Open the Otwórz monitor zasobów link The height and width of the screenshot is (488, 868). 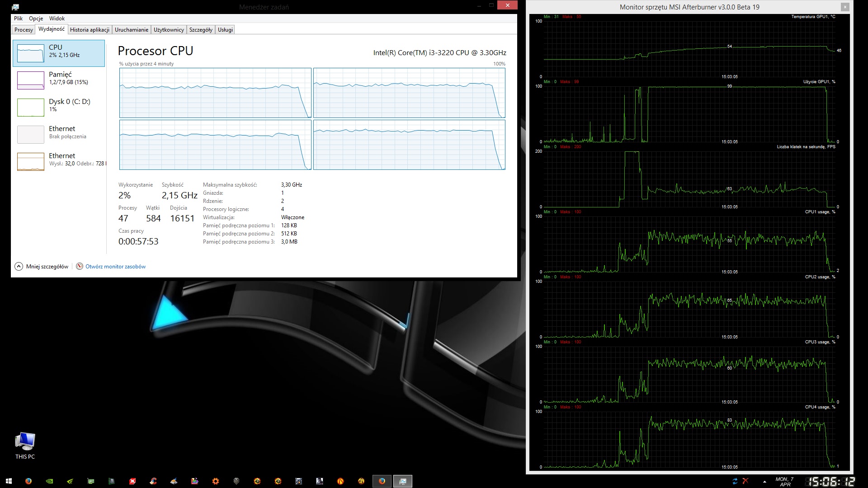click(116, 267)
